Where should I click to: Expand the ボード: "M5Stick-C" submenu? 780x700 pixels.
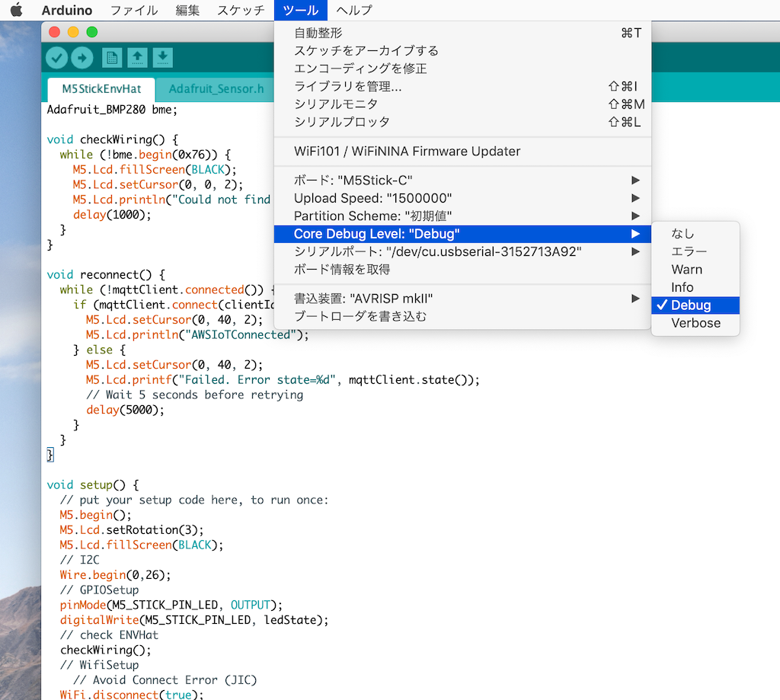click(x=462, y=180)
